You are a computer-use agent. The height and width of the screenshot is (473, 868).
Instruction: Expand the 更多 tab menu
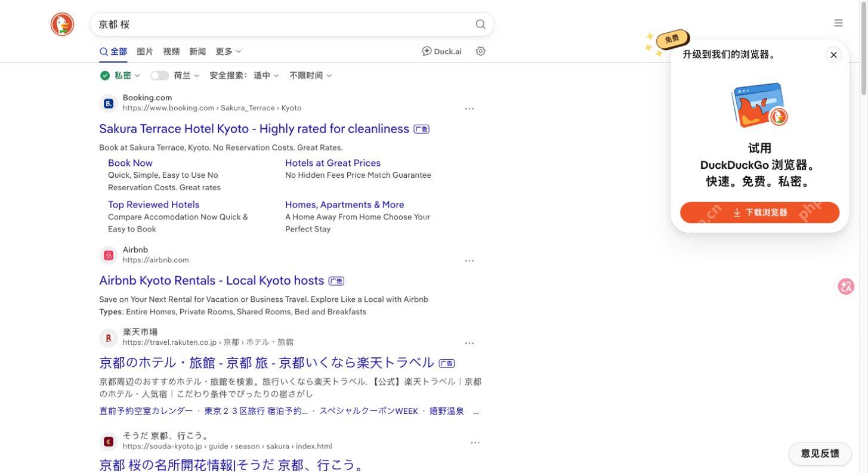pos(228,51)
